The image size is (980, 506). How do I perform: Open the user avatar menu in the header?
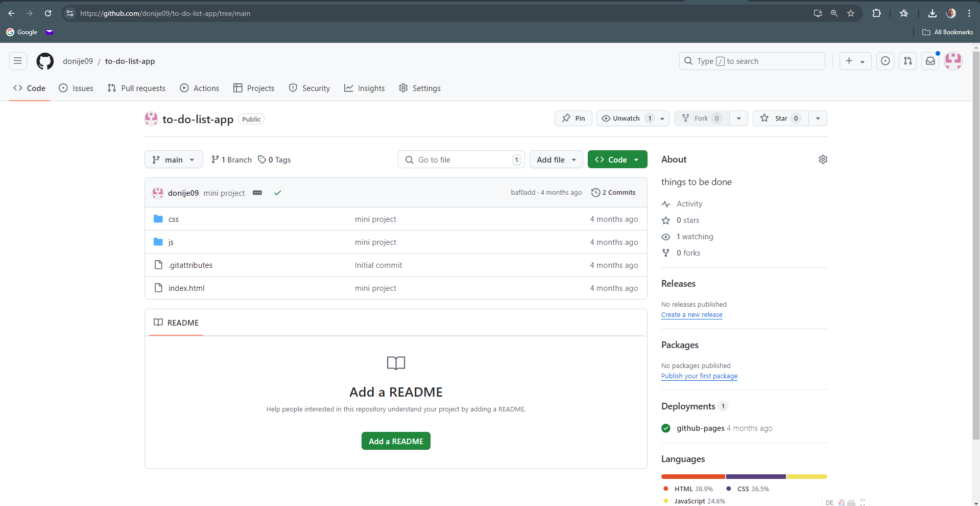click(953, 61)
